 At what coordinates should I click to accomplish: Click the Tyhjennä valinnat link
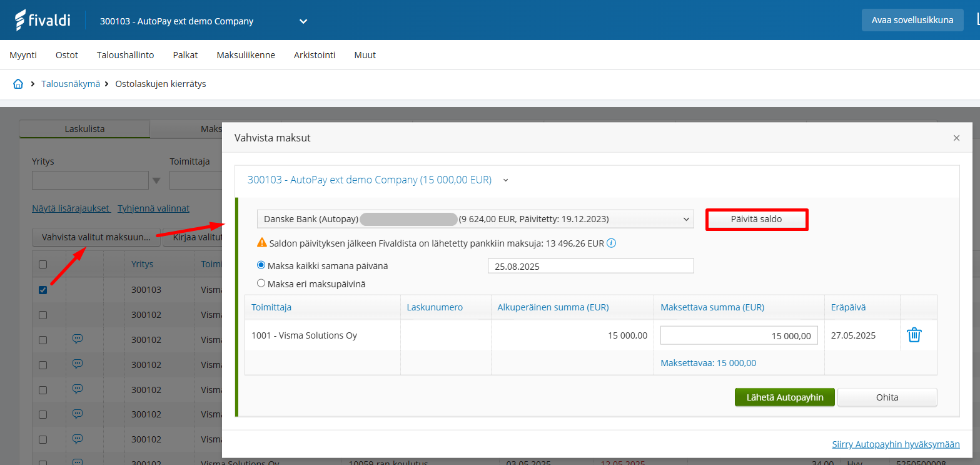click(x=154, y=208)
